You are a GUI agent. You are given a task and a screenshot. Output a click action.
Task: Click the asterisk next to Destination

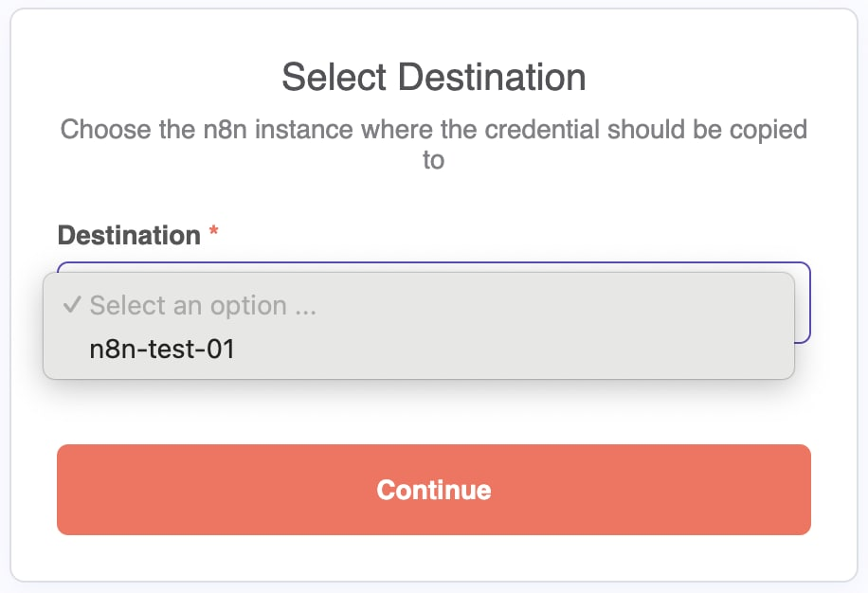tap(214, 233)
